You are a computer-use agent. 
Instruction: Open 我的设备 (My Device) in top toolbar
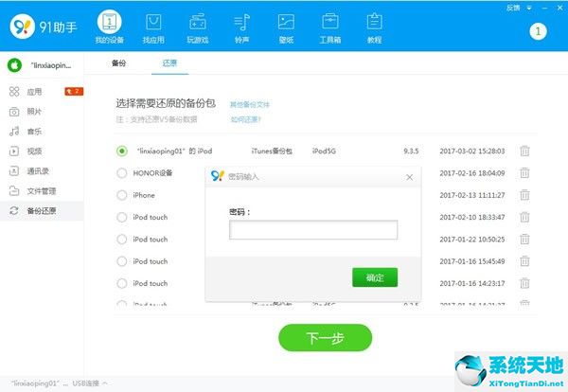point(110,28)
